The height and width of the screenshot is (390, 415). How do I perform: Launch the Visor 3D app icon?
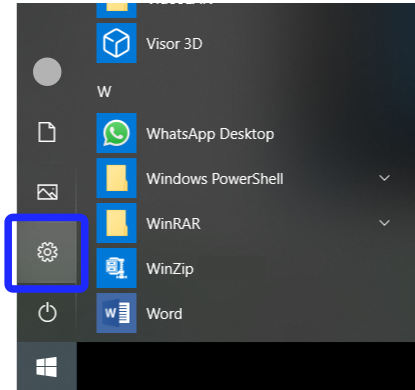pyautogui.click(x=116, y=43)
